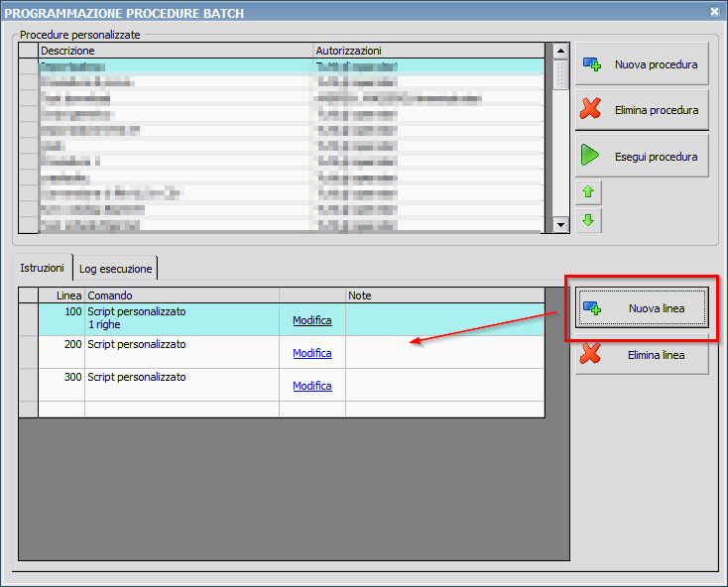Click the Note column header
This screenshot has height=587, width=728.
[x=444, y=295]
